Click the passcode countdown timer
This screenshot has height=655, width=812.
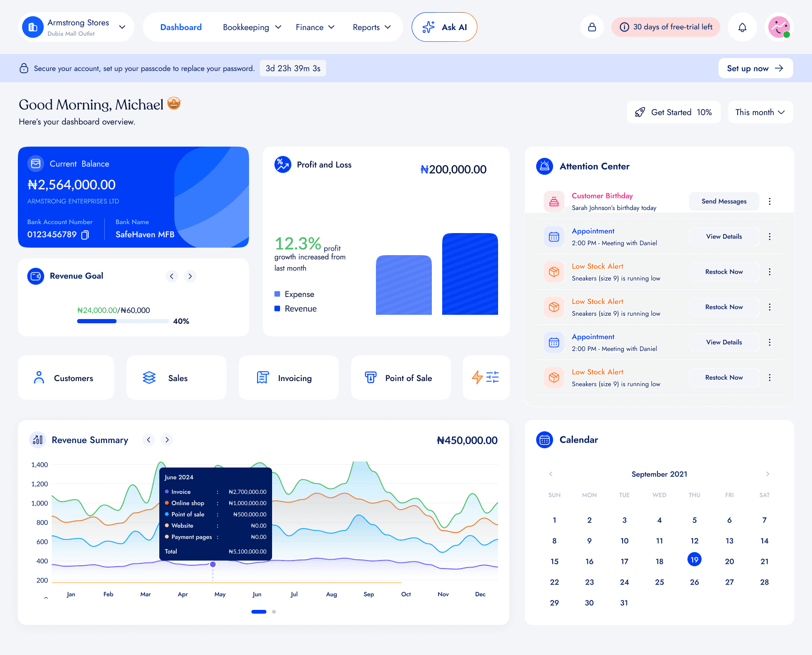(293, 68)
